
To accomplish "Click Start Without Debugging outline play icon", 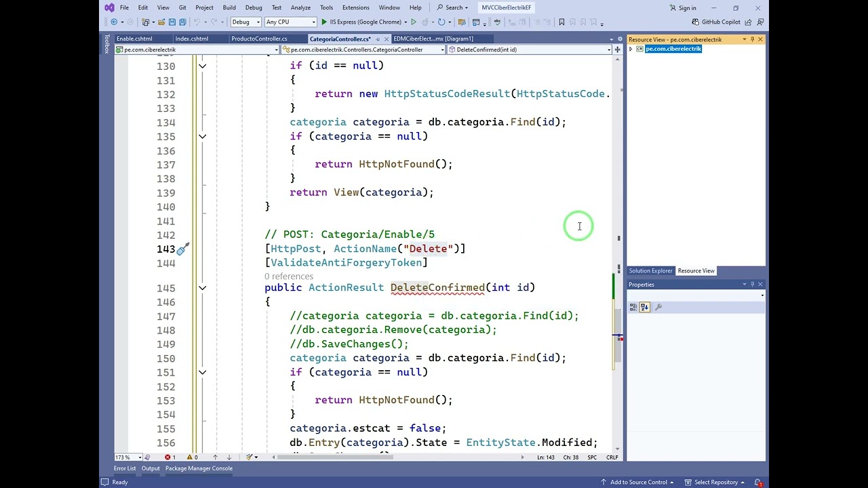I will (x=414, y=22).
